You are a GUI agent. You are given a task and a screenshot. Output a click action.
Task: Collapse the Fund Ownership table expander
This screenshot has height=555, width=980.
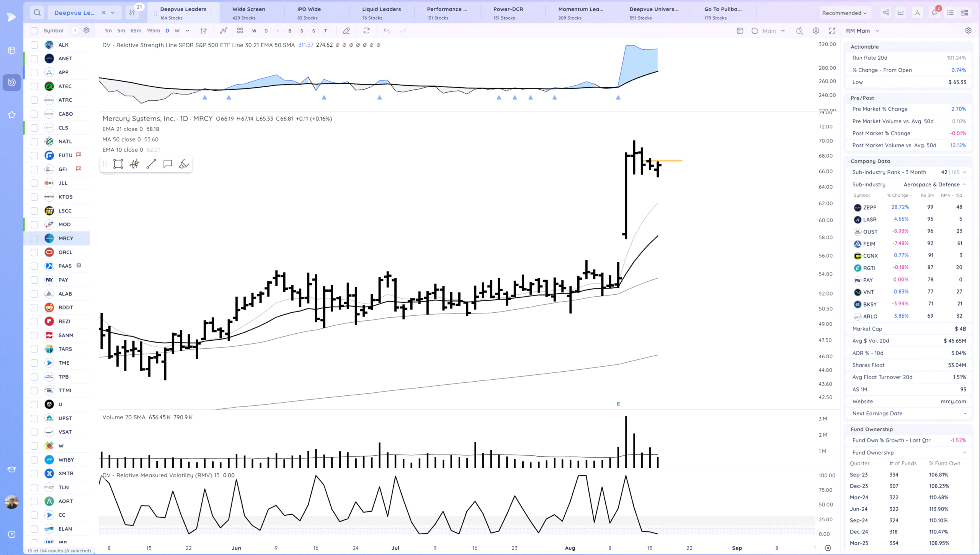(964, 452)
